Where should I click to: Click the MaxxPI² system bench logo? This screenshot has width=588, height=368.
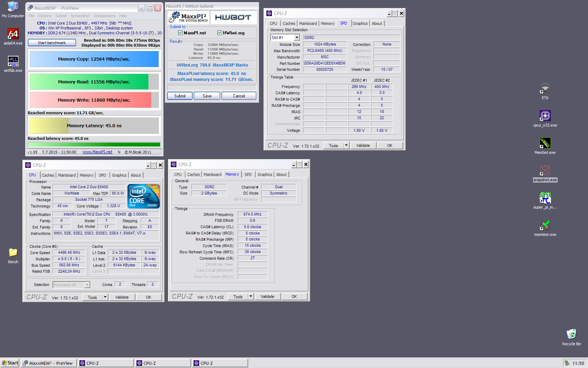[x=188, y=18]
